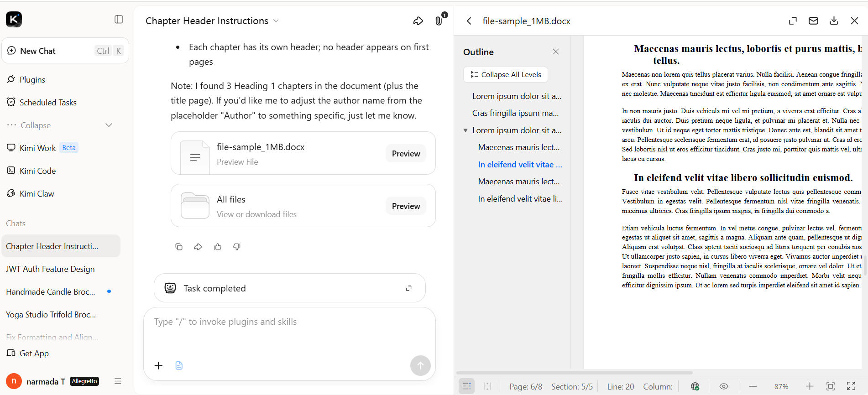The height and width of the screenshot is (395, 868).
Task: Open the JWT Auth Feature Design chat
Action: point(50,269)
